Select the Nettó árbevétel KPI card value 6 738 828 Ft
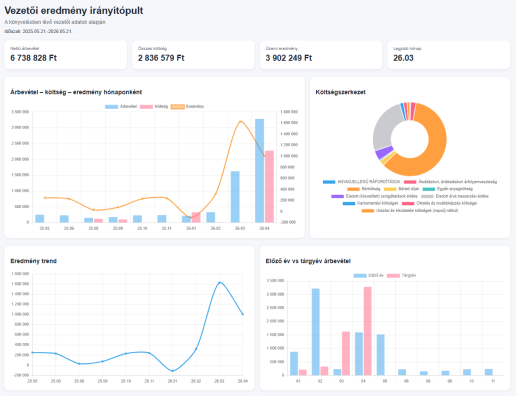This screenshot has height=396, width=516. [33, 58]
